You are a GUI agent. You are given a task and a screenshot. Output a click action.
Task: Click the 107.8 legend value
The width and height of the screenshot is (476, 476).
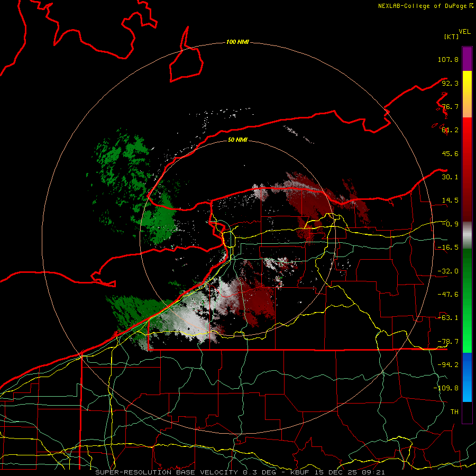tap(448, 59)
